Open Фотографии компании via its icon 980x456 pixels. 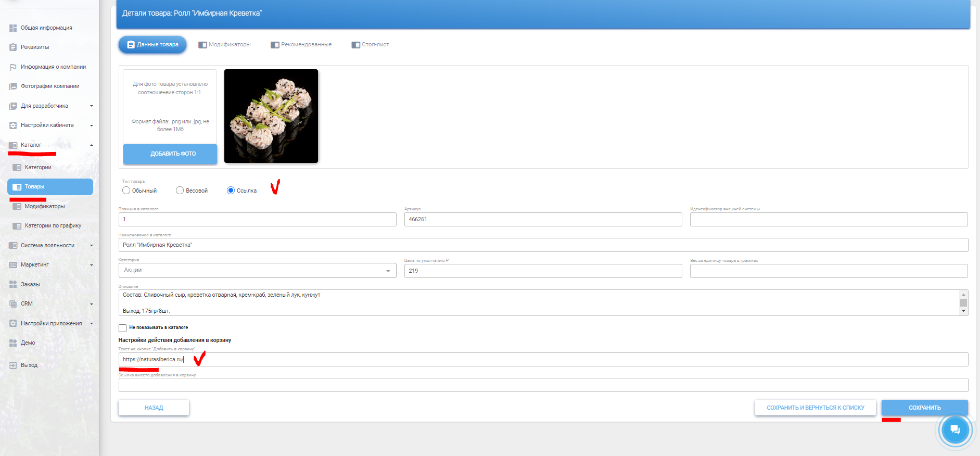tap(13, 86)
